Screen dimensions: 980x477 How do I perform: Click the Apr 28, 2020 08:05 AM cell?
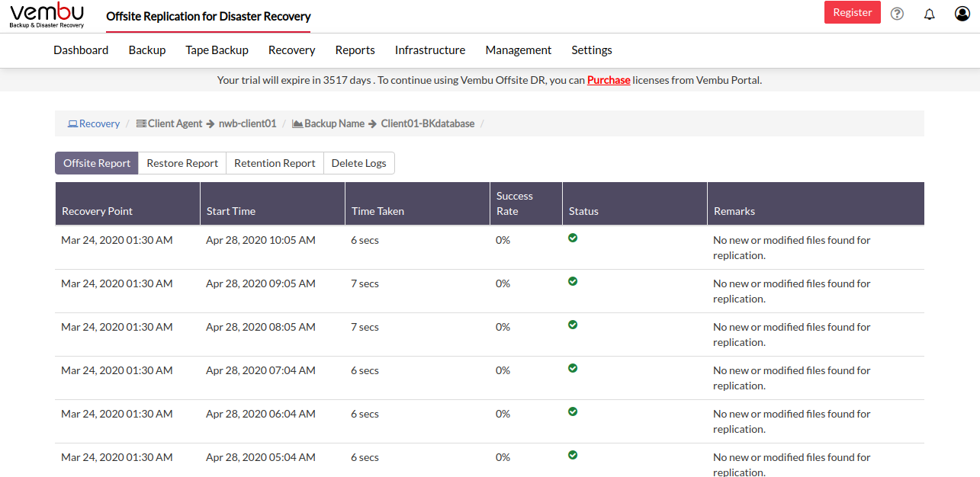pyautogui.click(x=261, y=327)
